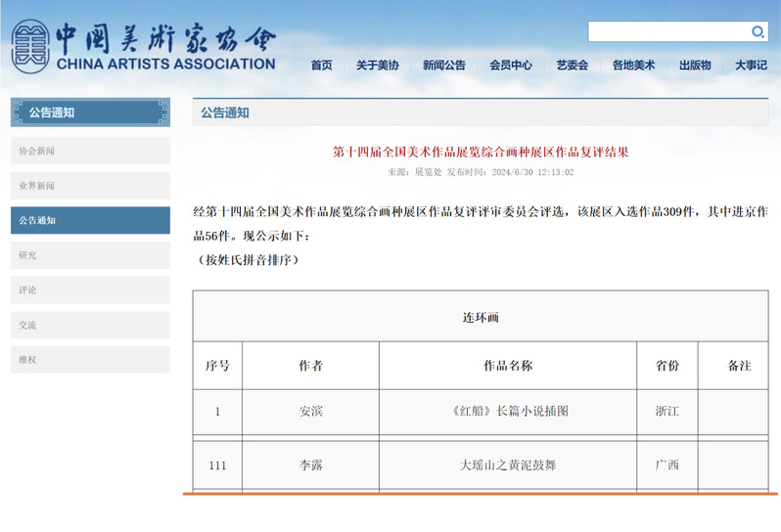
Task: Open the 艺委会 menu item
Action: click(x=572, y=66)
